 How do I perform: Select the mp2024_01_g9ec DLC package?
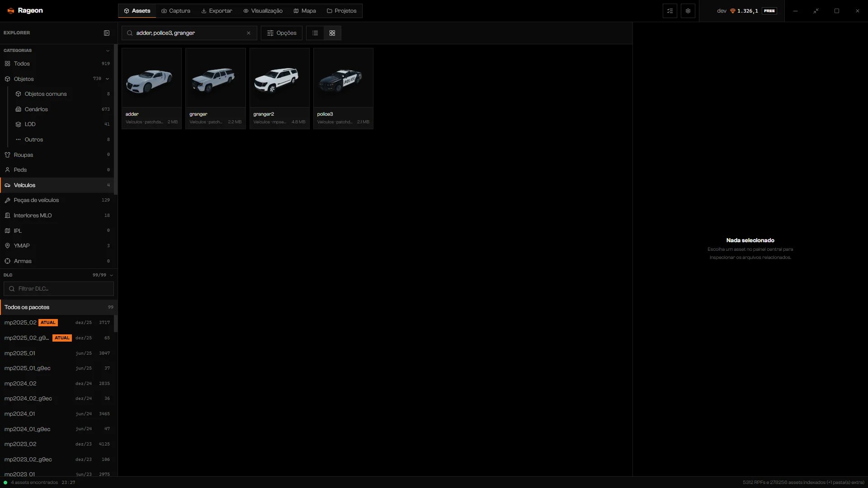click(x=57, y=429)
